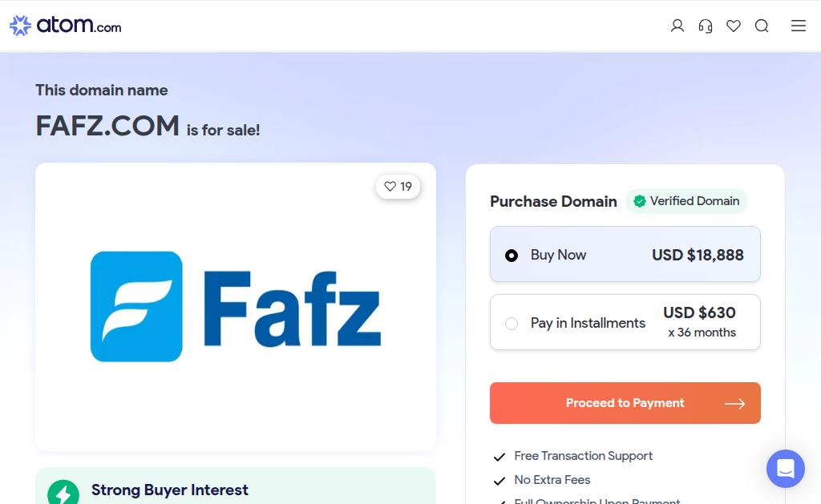Click the search magnifier icon
Viewport: 821px width, 504px height.
[762, 26]
